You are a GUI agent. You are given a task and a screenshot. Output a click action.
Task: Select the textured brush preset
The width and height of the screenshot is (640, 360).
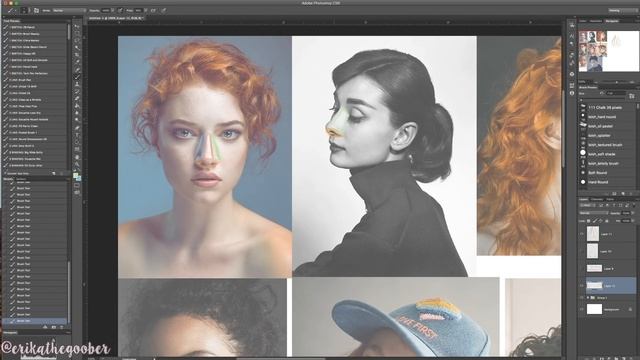pyautogui.click(x=608, y=144)
